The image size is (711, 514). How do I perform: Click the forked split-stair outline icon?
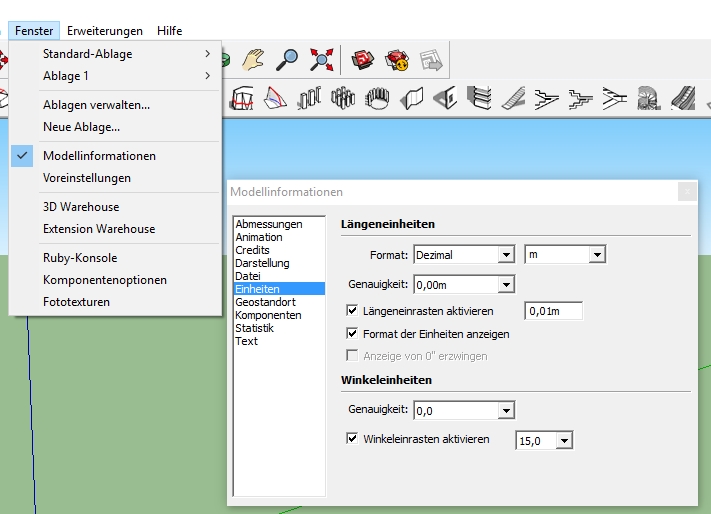click(615, 98)
